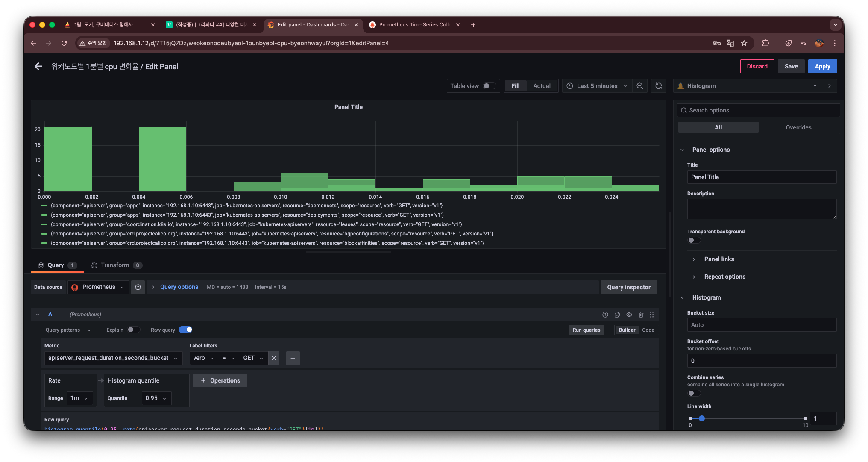Enable the Table view switch
The width and height of the screenshot is (868, 462).
tap(489, 86)
